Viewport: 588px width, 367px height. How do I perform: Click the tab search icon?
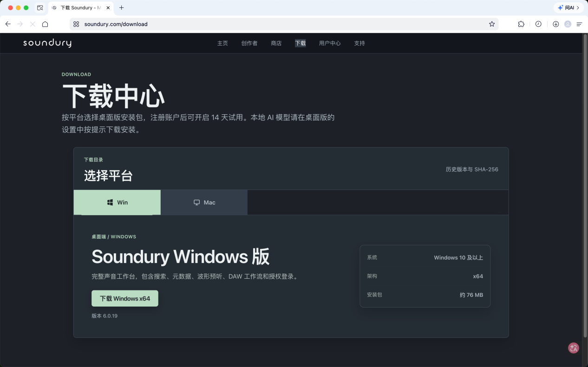tap(40, 8)
